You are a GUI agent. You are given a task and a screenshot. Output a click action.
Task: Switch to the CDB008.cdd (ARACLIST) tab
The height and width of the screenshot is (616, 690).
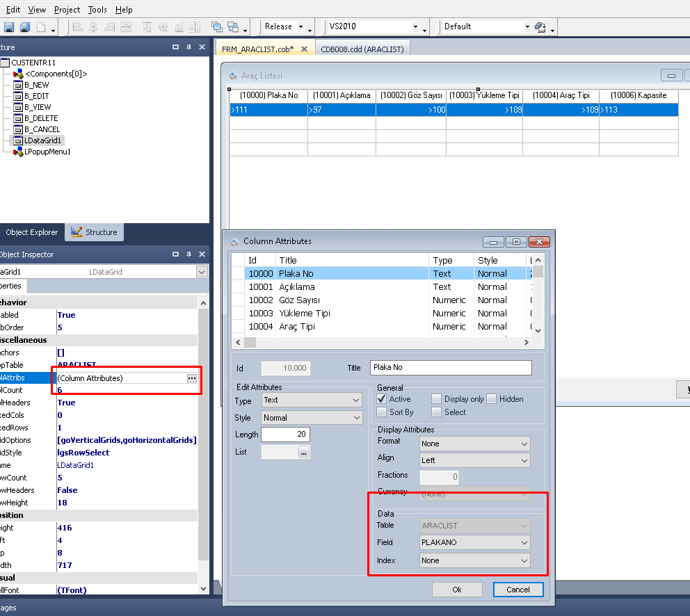[x=362, y=49]
